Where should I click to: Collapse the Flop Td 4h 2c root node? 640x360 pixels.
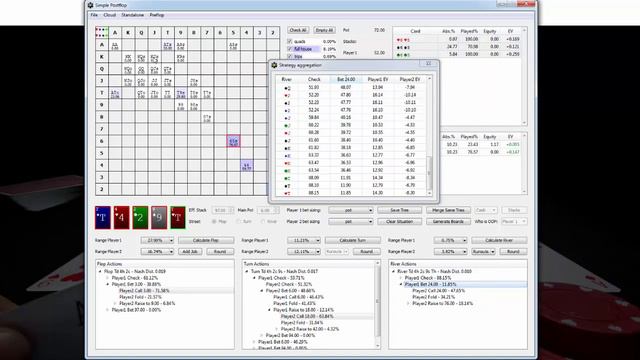[100, 271]
